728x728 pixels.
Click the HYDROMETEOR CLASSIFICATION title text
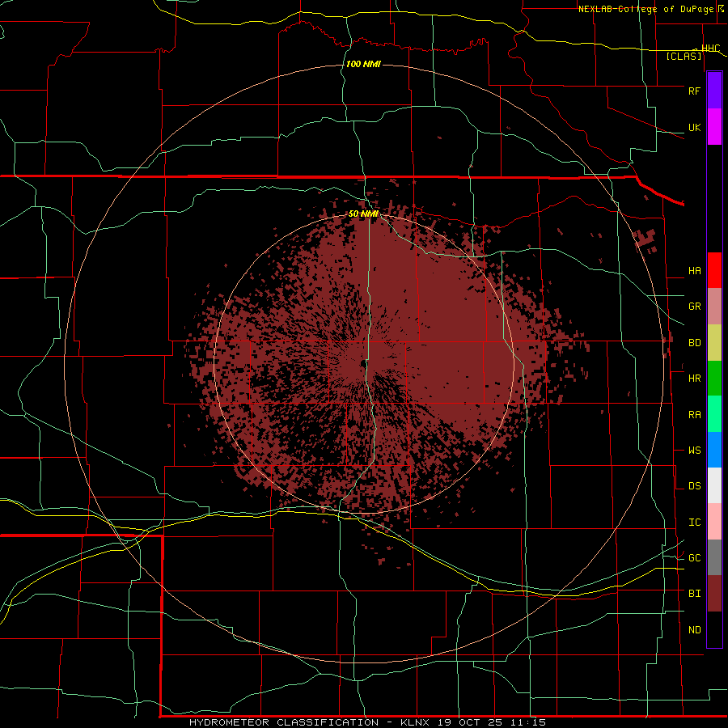click(284, 722)
